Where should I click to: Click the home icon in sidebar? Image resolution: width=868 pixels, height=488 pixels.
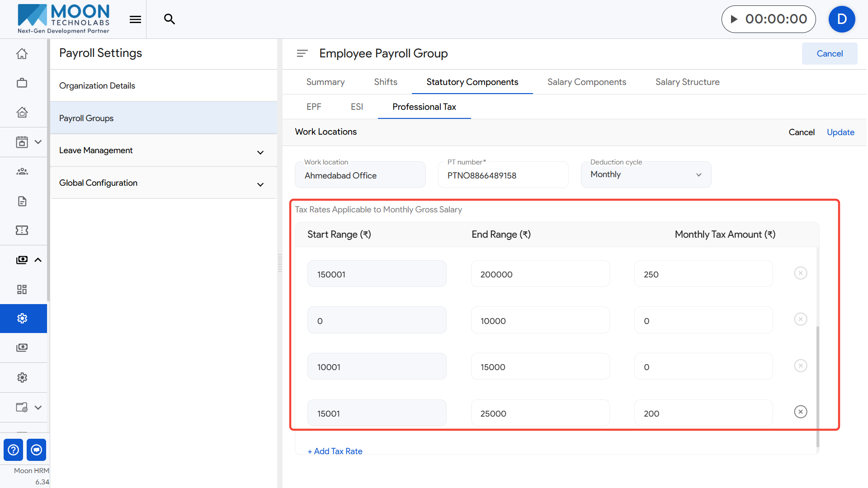click(22, 54)
